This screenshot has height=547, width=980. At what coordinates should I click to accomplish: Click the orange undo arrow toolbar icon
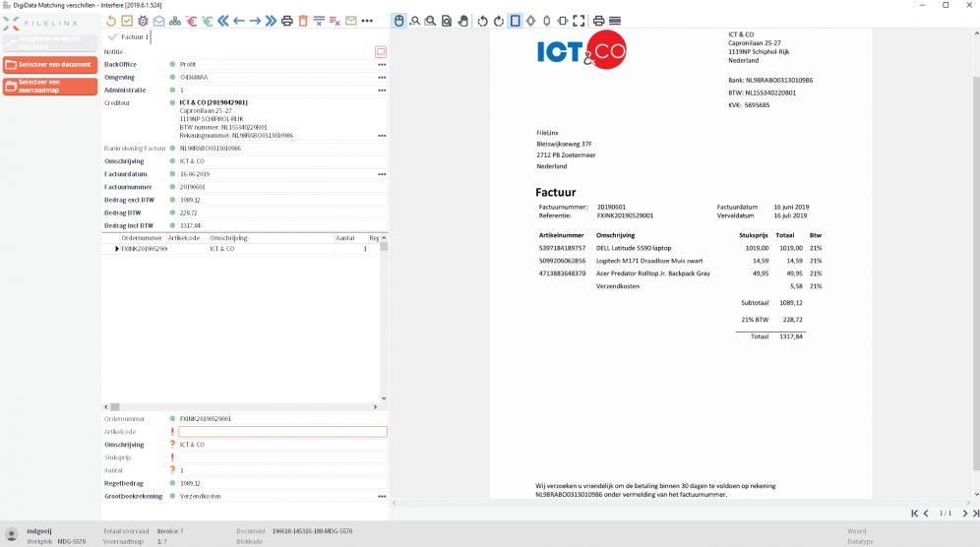(x=110, y=21)
